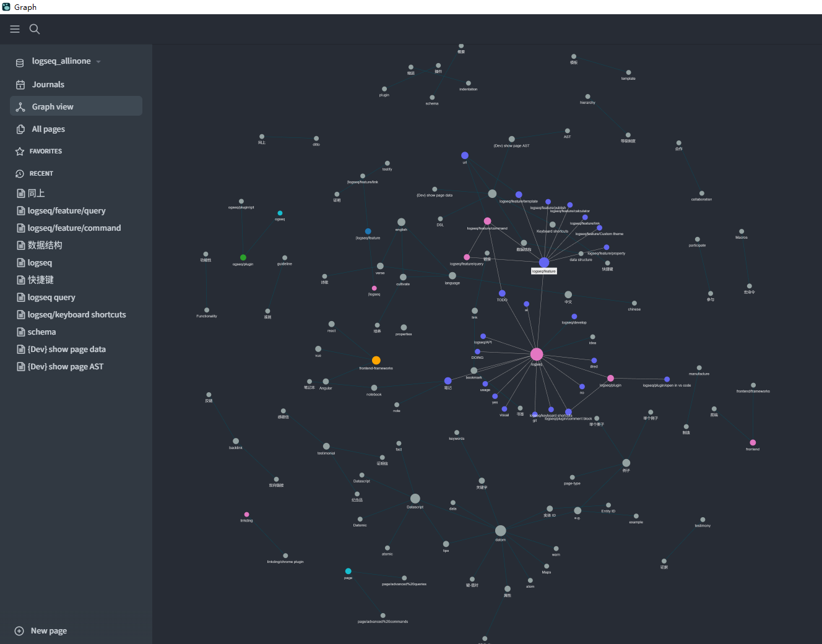This screenshot has height=644, width=822.
Task: Select the english graph node
Action: [401, 222]
